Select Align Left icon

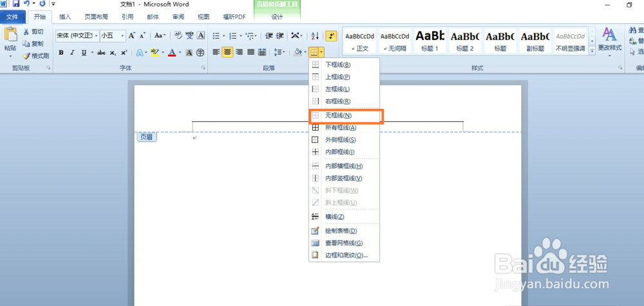point(216,52)
